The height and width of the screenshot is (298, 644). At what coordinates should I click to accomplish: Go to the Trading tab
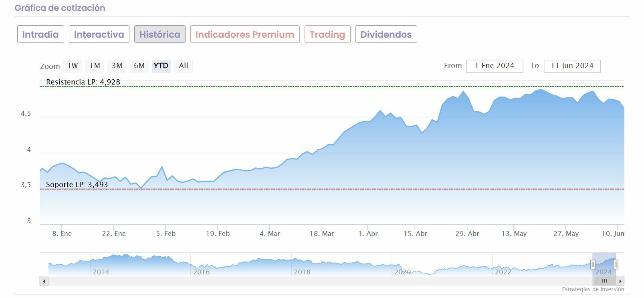tap(327, 34)
